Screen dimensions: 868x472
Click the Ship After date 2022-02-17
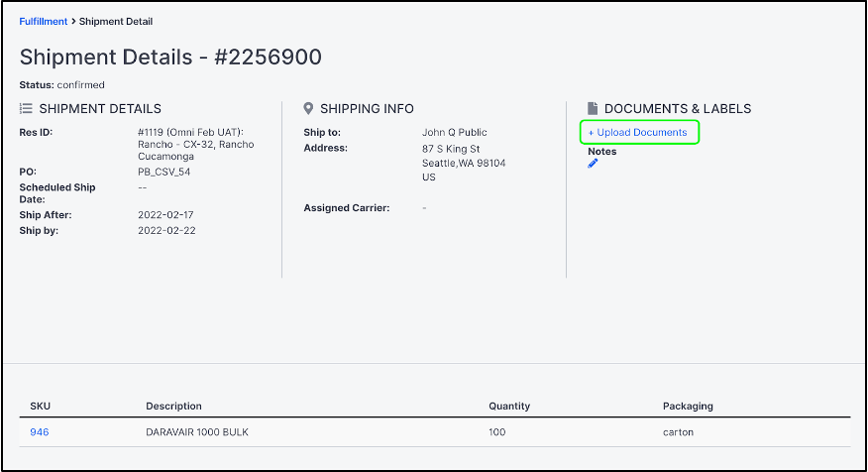165,215
